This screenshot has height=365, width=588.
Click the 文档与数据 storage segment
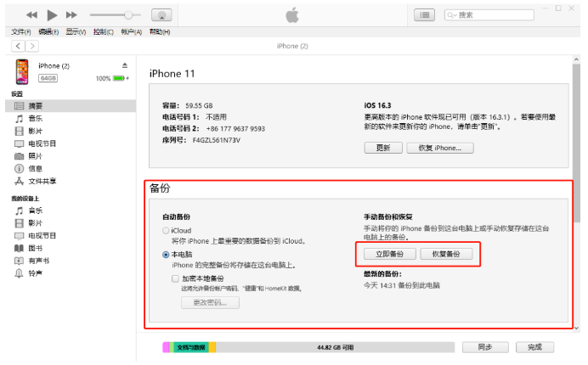coord(191,347)
